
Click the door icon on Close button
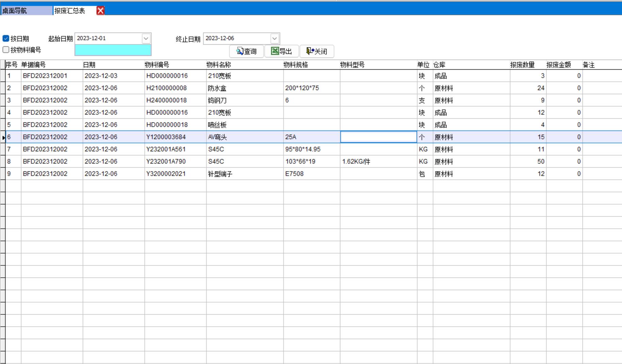click(310, 51)
